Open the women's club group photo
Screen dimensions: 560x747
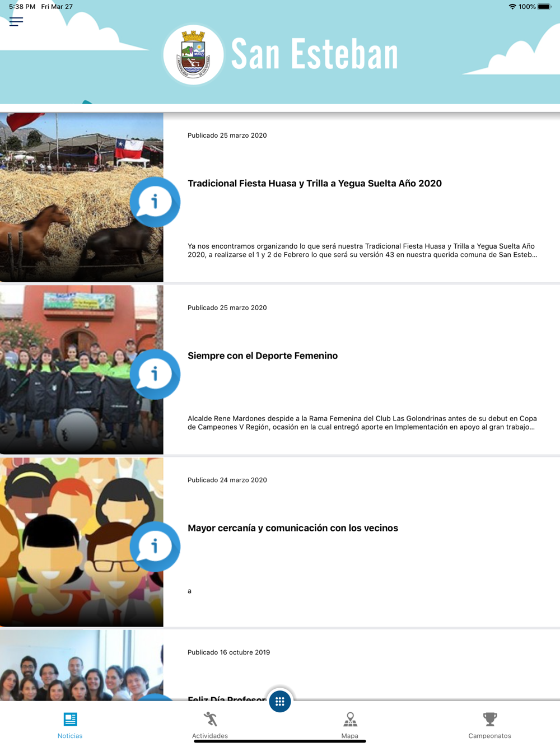click(x=82, y=370)
